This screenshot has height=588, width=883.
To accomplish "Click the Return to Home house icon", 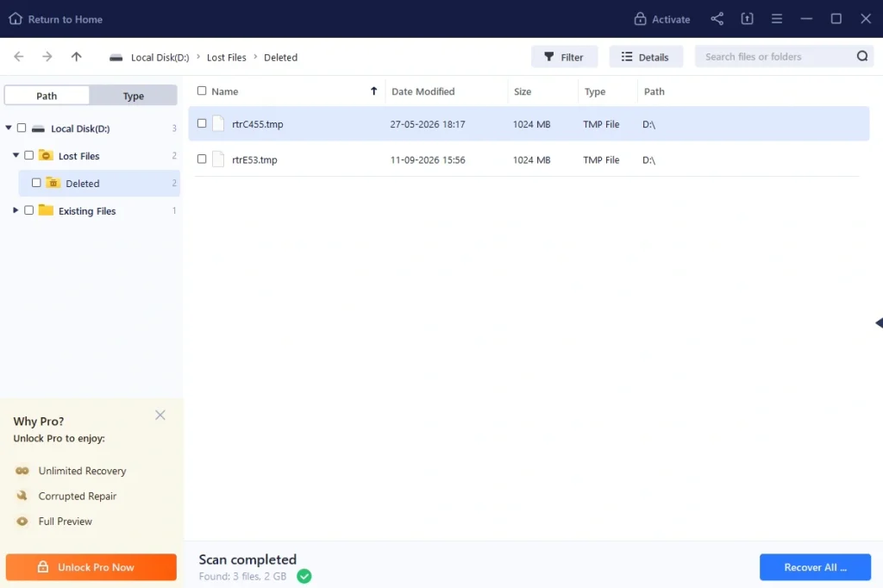I will pos(16,19).
